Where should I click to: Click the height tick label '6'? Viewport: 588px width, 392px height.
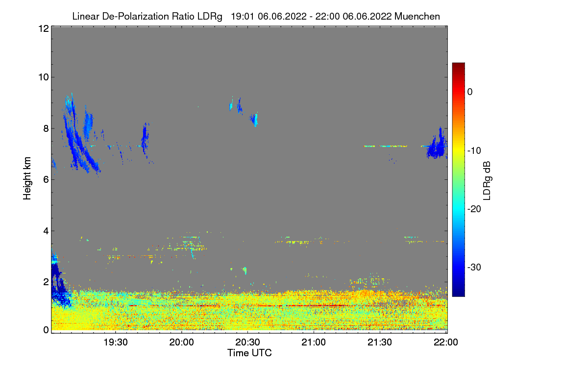point(46,179)
